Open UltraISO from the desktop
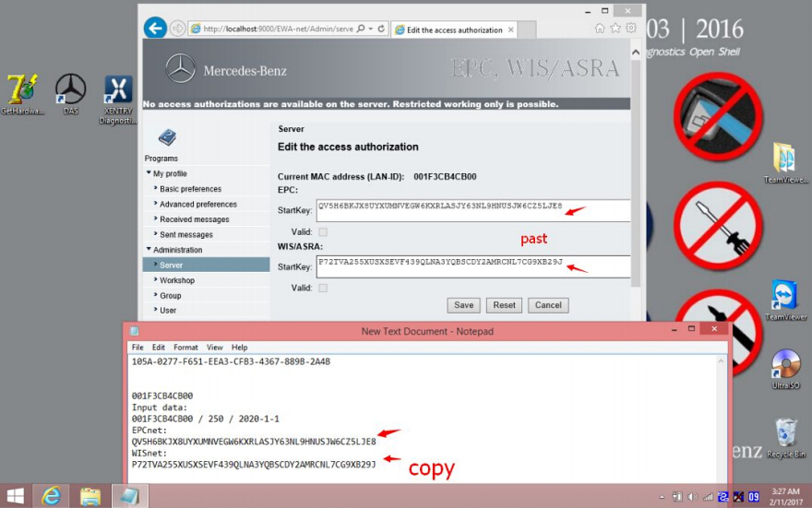812x508 pixels. [x=785, y=369]
